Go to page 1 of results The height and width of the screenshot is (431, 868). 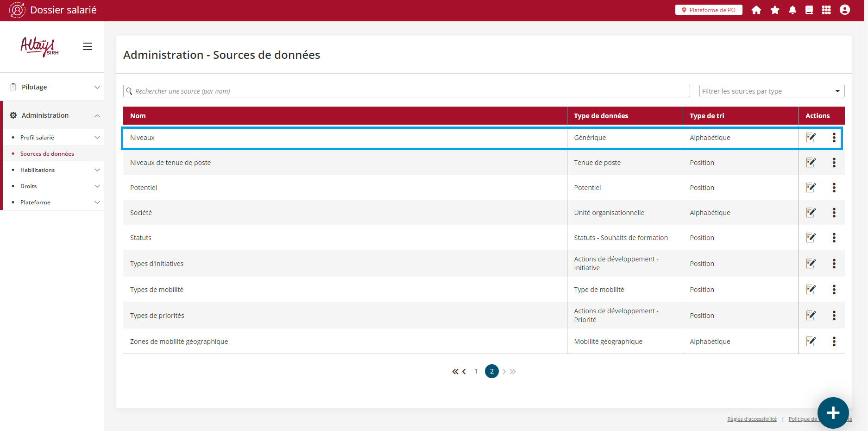tap(476, 371)
